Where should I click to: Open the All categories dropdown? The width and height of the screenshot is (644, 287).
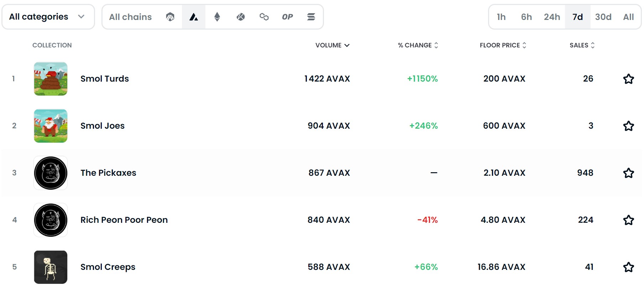pos(48,17)
